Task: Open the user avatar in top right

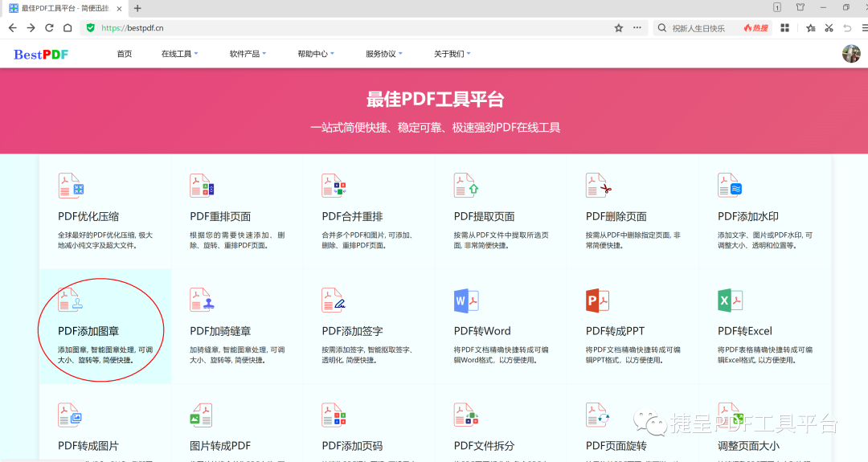Action: coord(851,54)
